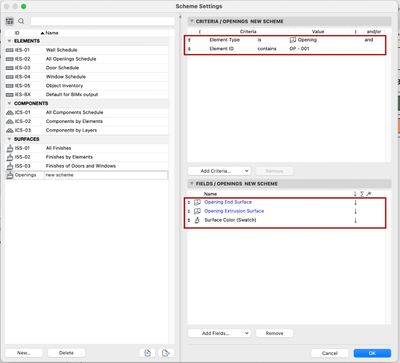Select the Components by Layers scheme
The width and height of the screenshot is (400, 363).
click(87, 130)
